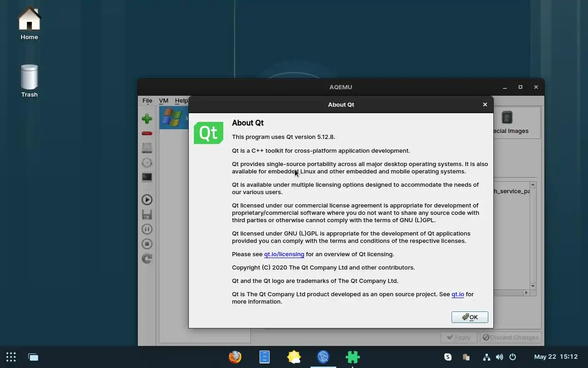
Task: Open the Trash on desktop
Action: pyautogui.click(x=29, y=81)
